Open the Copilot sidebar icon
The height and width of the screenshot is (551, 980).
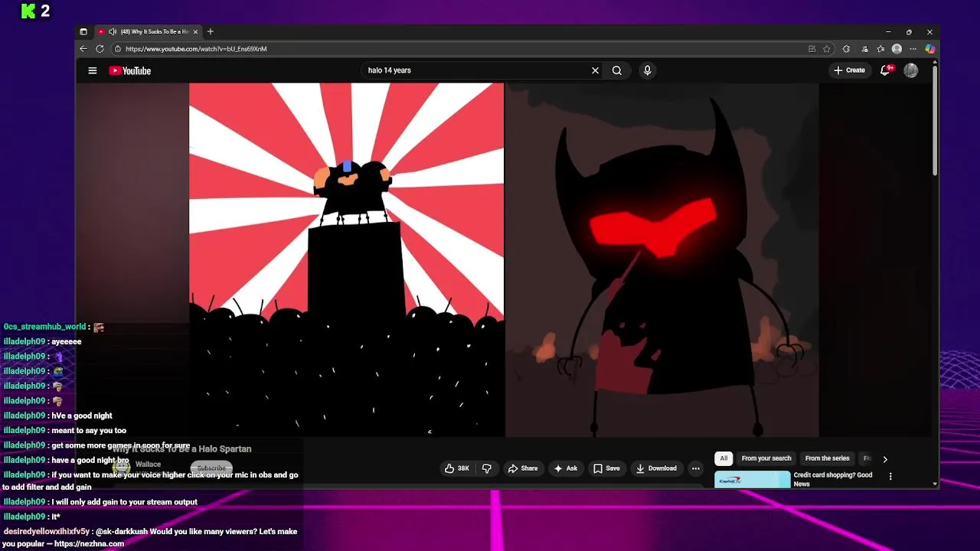[x=929, y=49]
